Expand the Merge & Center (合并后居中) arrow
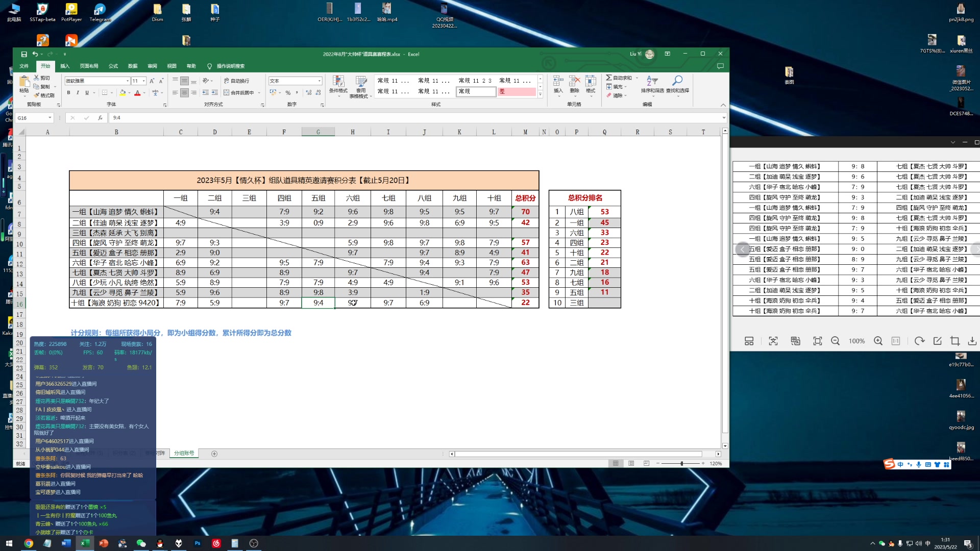Screen dimensions: 980x551 coord(259,93)
